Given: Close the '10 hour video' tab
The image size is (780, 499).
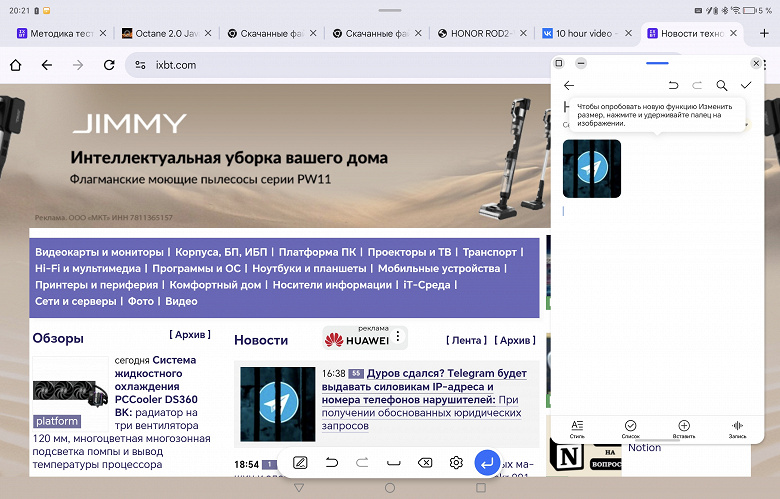Looking at the screenshot, I should click(628, 33).
